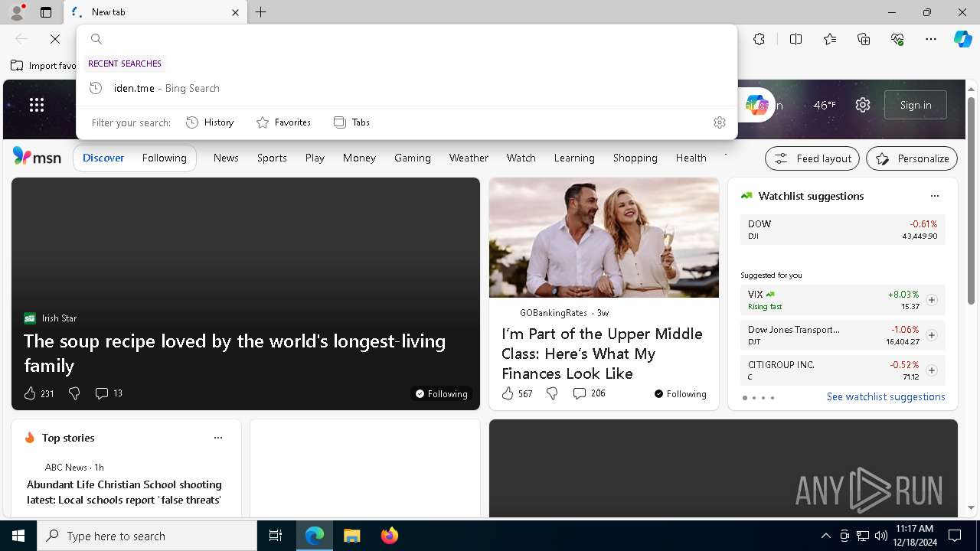
Task: Dislike the Upper Middle Class article
Action: (x=552, y=393)
